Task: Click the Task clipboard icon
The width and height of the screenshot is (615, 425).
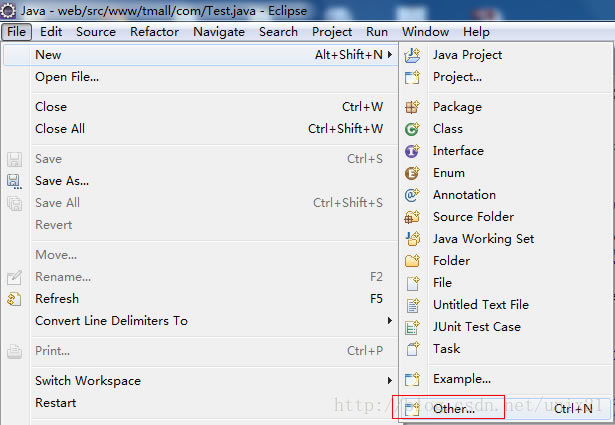Action: click(412, 349)
